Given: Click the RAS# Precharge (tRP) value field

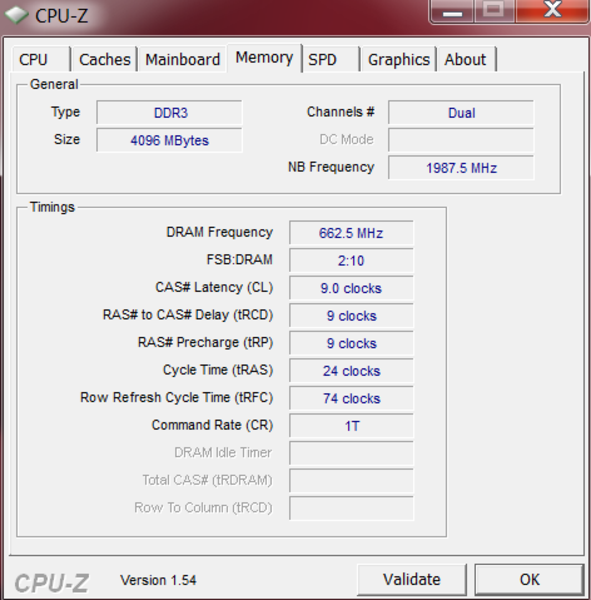Looking at the screenshot, I should point(351,343).
